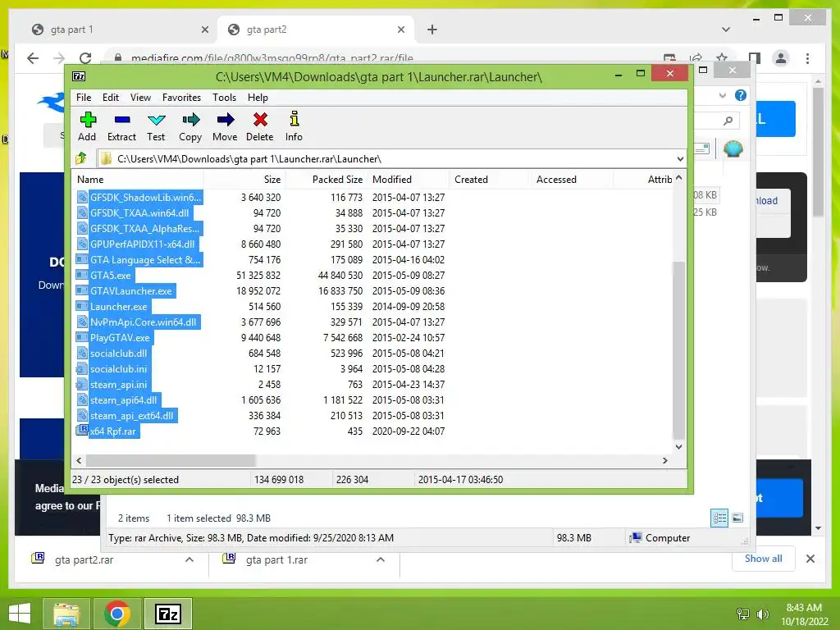Click the 7z icon in title bar
The height and width of the screenshot is (630, 840).
point(79,76)
